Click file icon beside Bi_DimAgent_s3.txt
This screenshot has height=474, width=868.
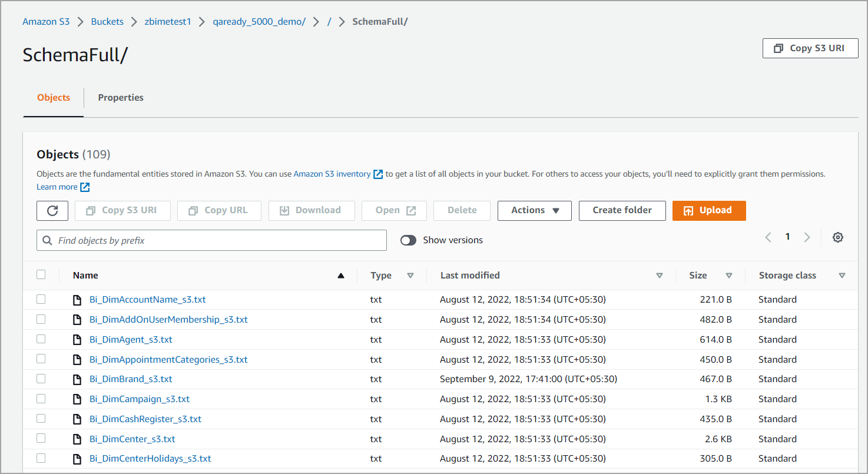pyautogui.click(x=77, y=340)
